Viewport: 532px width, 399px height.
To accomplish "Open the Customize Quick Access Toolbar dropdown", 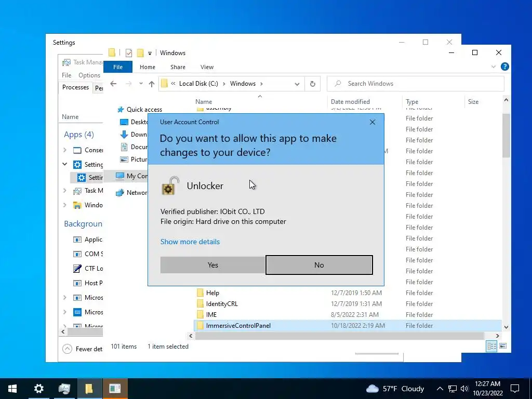I will pos(150,54).
